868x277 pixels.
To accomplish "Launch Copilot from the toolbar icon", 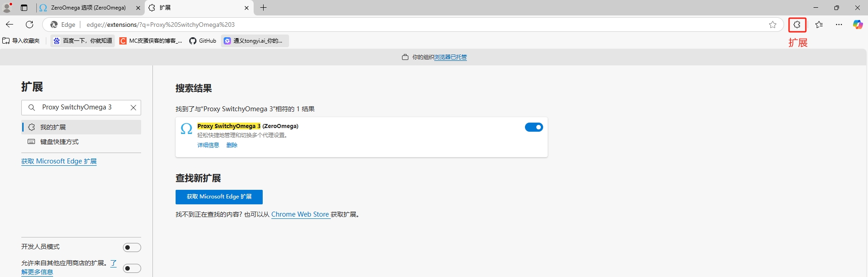I will click(858, 25).
